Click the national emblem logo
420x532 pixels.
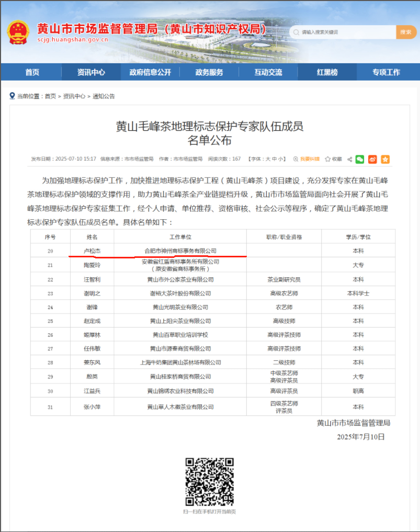click(18, 32)
